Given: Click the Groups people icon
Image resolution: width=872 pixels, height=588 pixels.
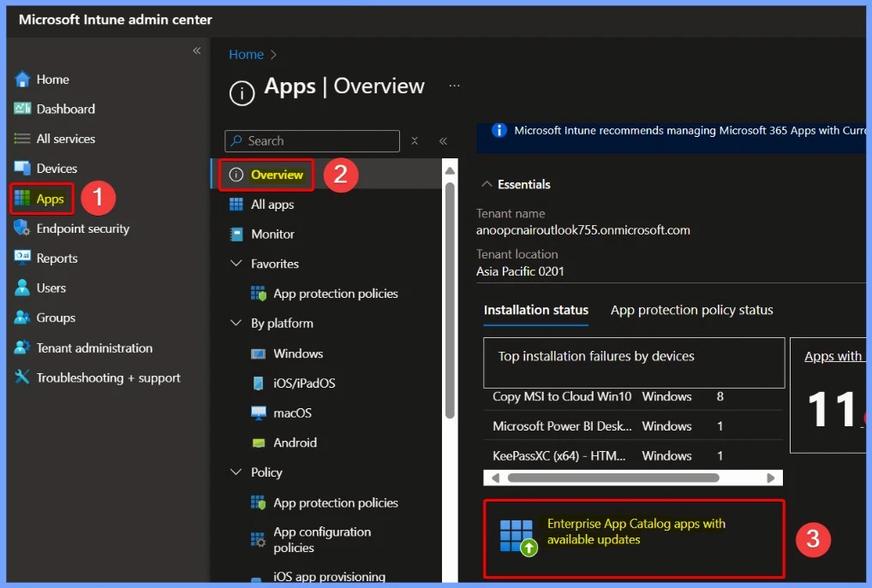Looking at the screenshot, I should tap(22, 318).
